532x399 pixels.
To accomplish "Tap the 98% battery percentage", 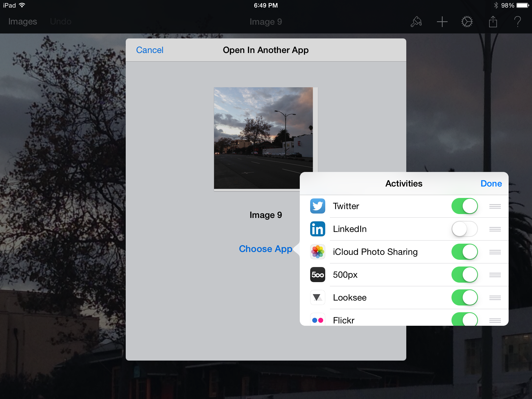I will (507, 5).
